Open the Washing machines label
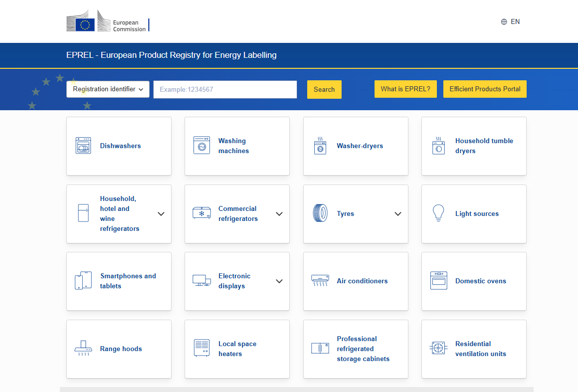 pos(234,146)
